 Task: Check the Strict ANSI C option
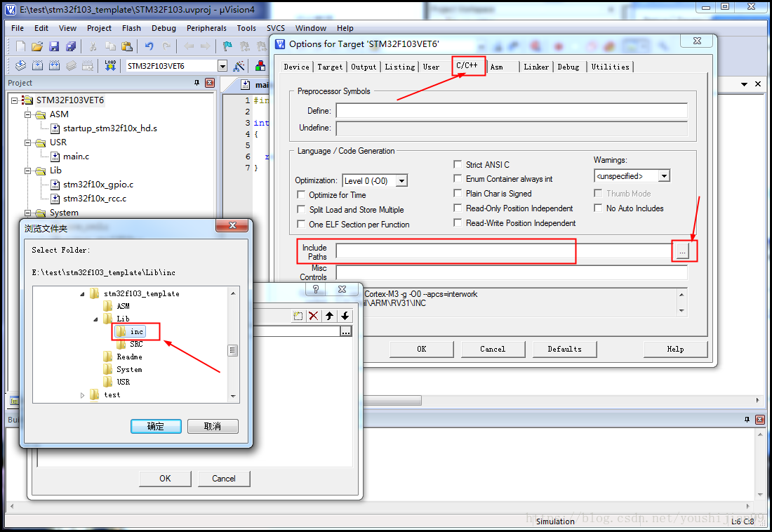click(x=458, y=164)
